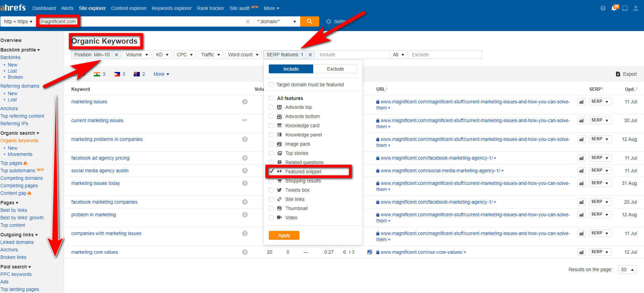Select the Philippines flag country

[117, 74]
